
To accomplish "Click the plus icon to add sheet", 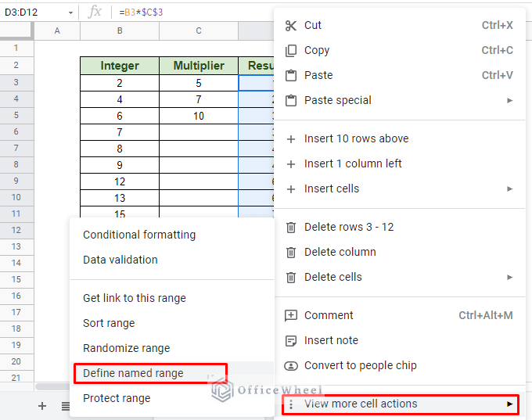I will 42,406.
